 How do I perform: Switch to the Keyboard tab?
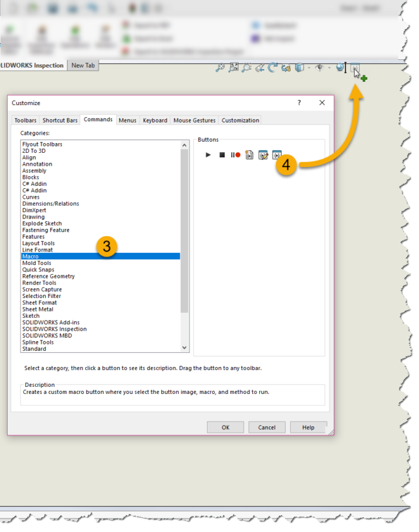[155, 120]
